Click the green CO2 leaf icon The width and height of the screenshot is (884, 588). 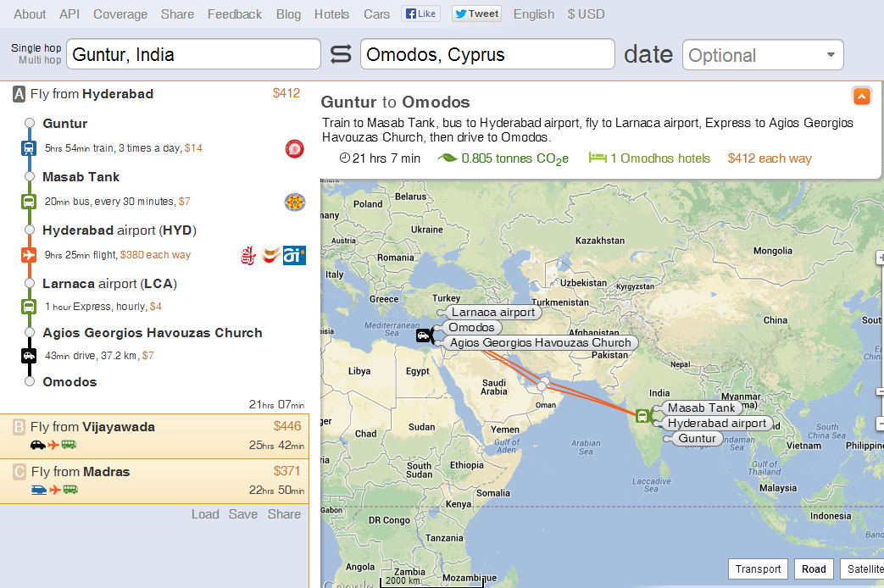tap(448, 158)
